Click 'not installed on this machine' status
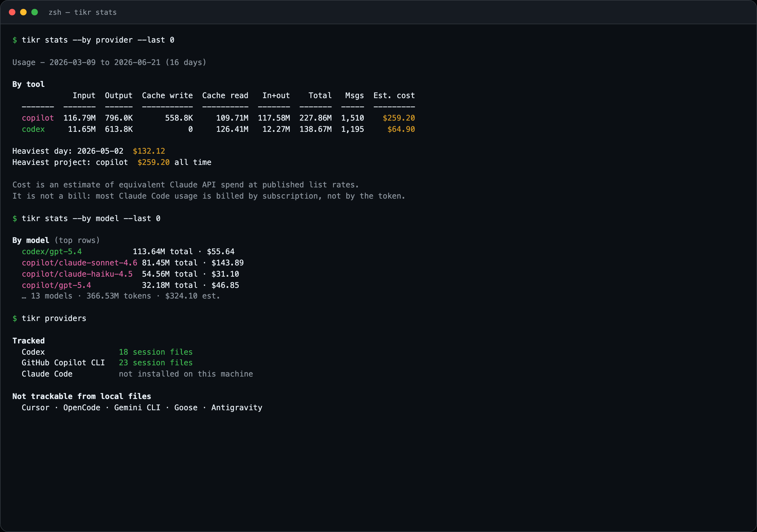This screenshot has width=757, height=532. [186, 374]
